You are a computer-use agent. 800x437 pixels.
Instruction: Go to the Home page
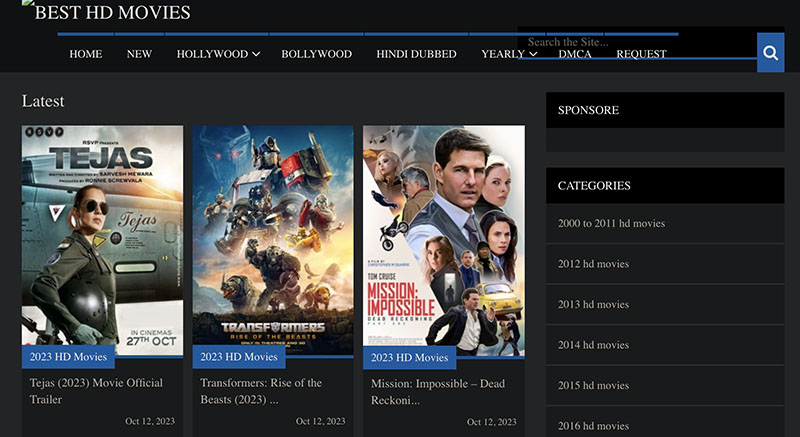(x=85, y=54)
